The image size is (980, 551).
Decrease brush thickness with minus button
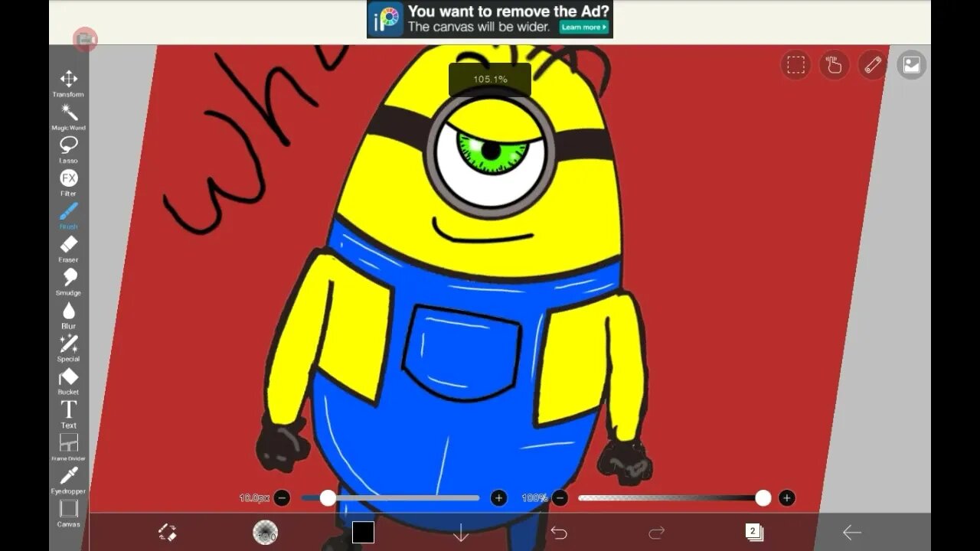(283, 498)
